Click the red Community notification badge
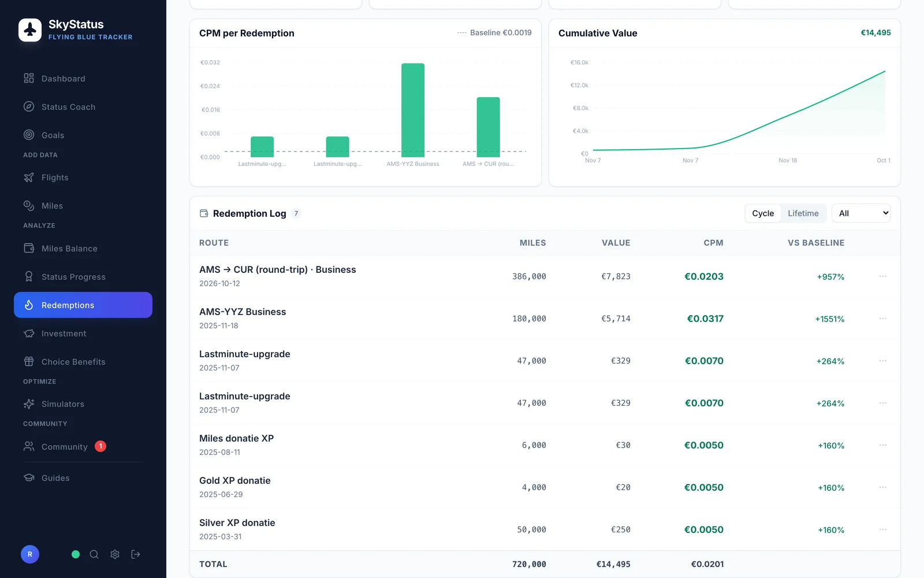Viewport: 924px width, 578px height. tap(100, 446)
